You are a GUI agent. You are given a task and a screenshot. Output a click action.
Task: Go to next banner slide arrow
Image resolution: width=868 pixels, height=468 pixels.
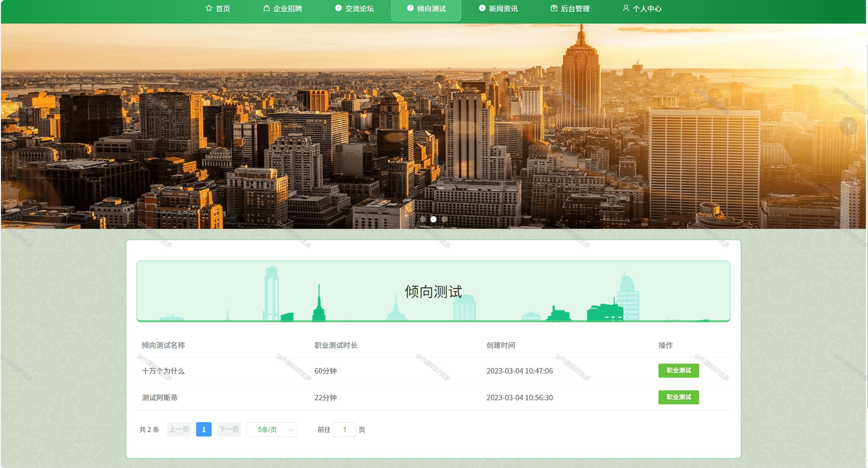tap(848, 126)
